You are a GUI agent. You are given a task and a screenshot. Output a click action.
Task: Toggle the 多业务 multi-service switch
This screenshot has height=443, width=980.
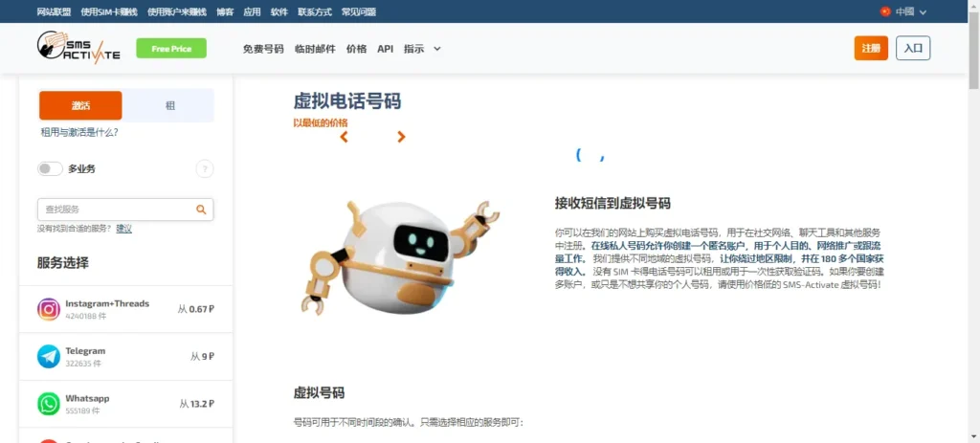pyautogui.click(x=50, y=168)
